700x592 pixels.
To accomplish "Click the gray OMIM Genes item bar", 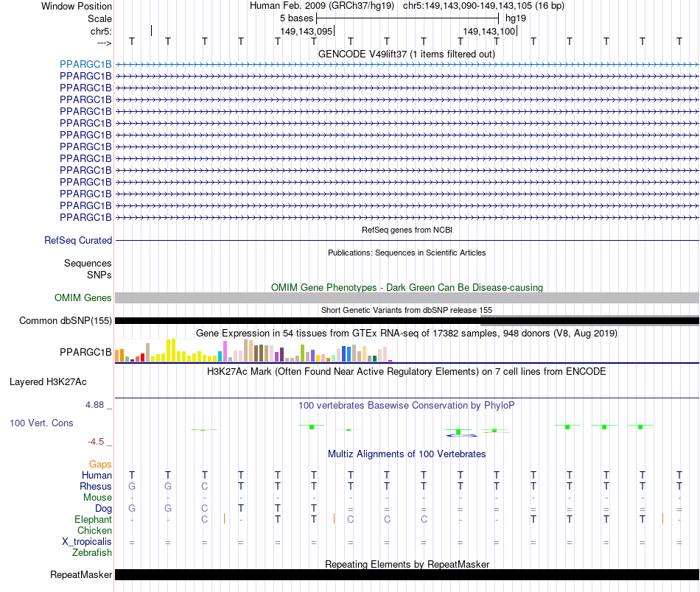I will (407, 298).
